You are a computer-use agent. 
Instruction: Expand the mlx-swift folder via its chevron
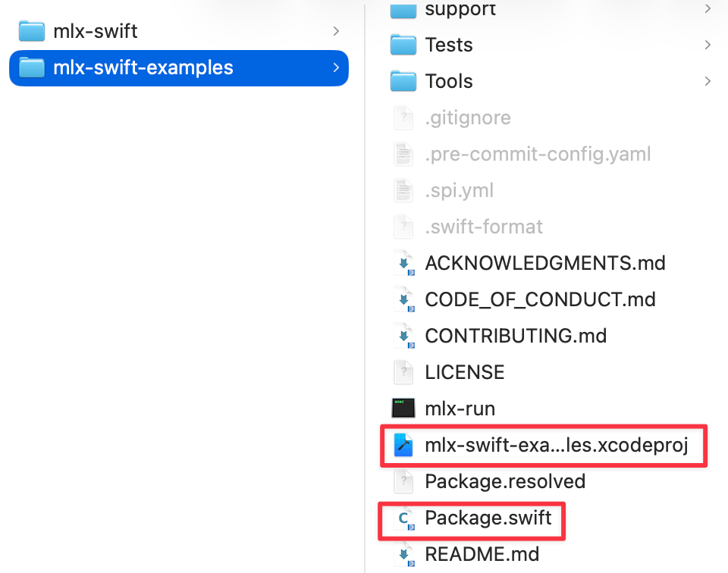point(336,31)
